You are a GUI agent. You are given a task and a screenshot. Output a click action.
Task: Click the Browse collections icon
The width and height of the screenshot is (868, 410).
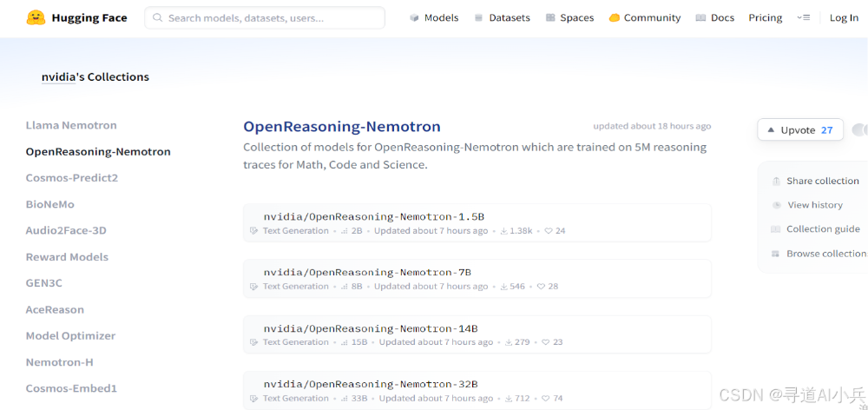coord(775,254)
